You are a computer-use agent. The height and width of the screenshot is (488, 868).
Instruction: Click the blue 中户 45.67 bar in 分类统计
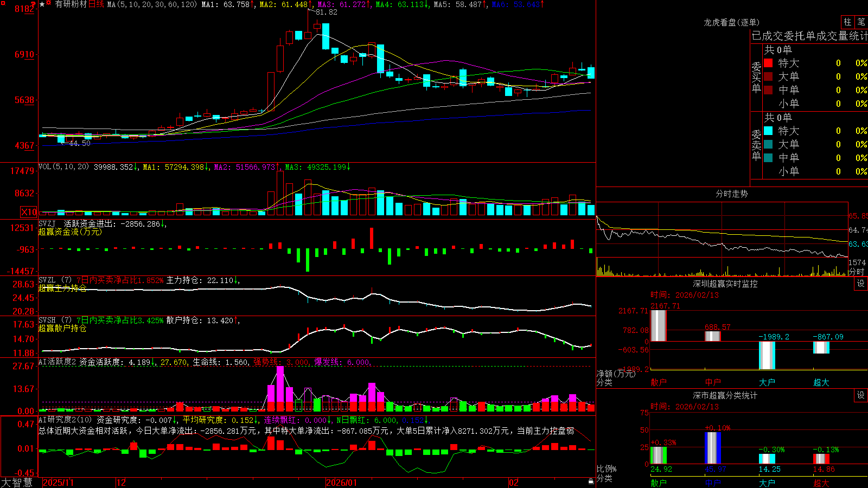(713, 448)
